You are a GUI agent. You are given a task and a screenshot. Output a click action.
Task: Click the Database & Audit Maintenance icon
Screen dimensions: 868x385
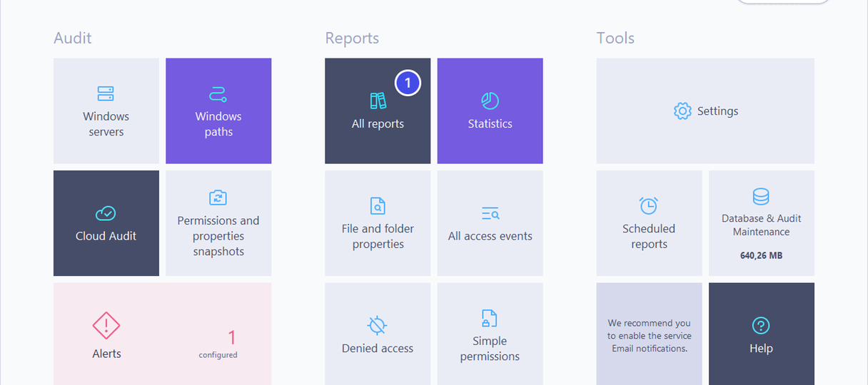click(761, 197)
